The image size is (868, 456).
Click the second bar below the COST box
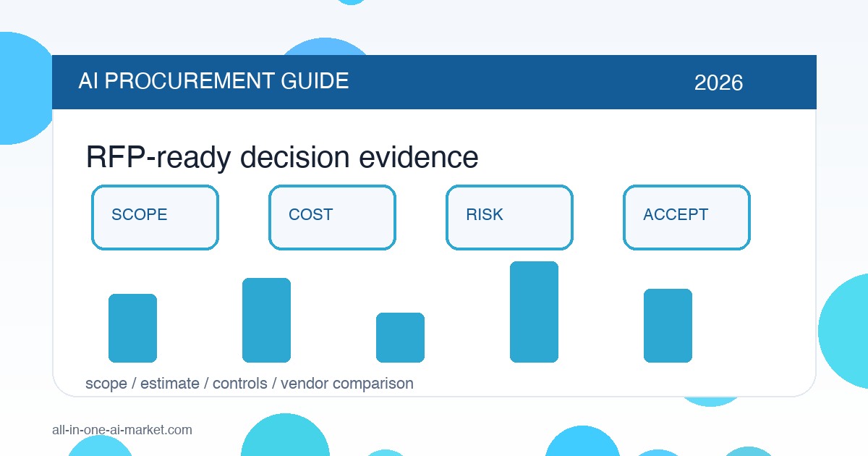pos(266,320)
